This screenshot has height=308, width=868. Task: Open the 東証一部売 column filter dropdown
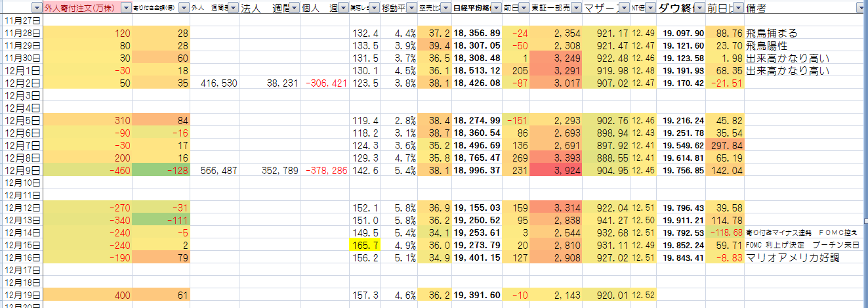575,9
